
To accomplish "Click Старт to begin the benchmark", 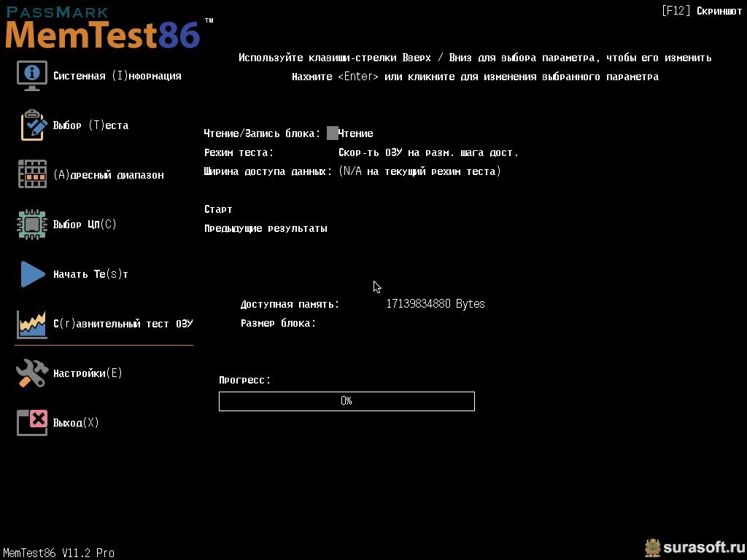I will point(218,209).
